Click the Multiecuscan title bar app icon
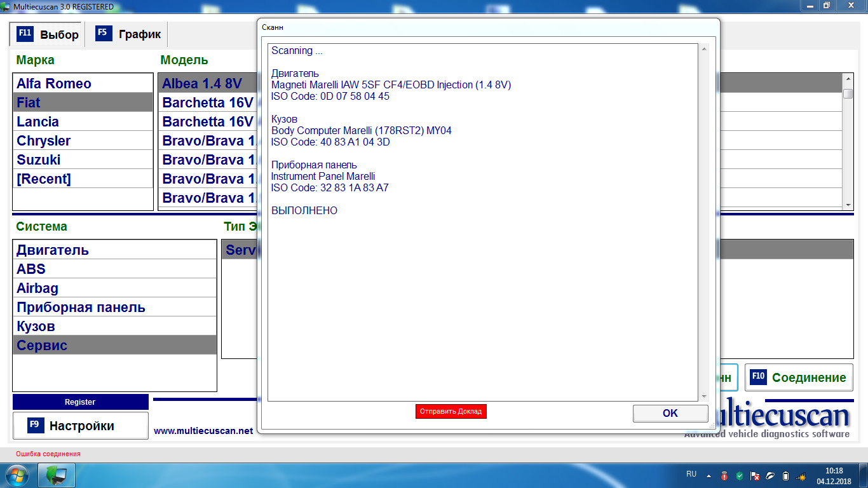Image resolution: width=868 pixels, height=488 pixels. [6, 6]
